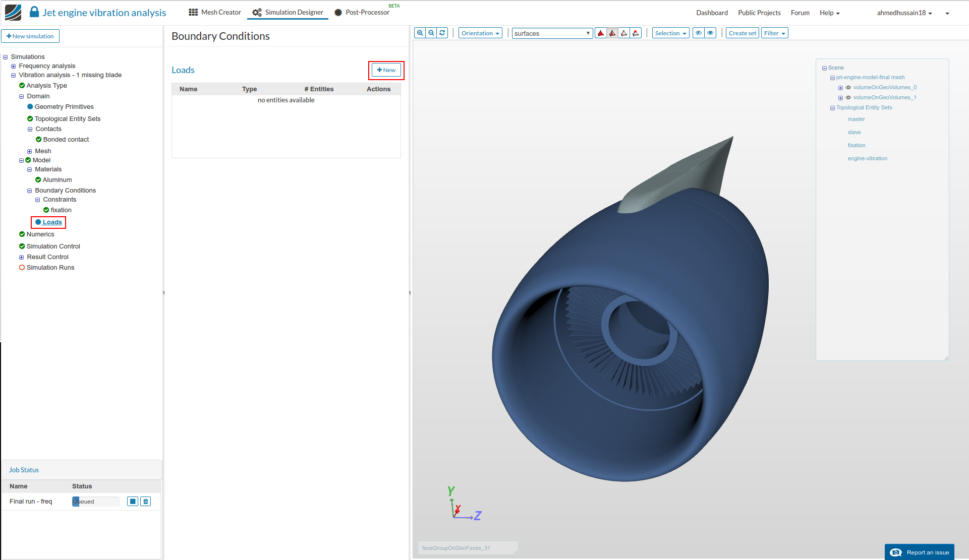The width and height of the screenshot is (969, 560).
Task: Select the wireframe render mode icon
Action: tap(624, 33)
